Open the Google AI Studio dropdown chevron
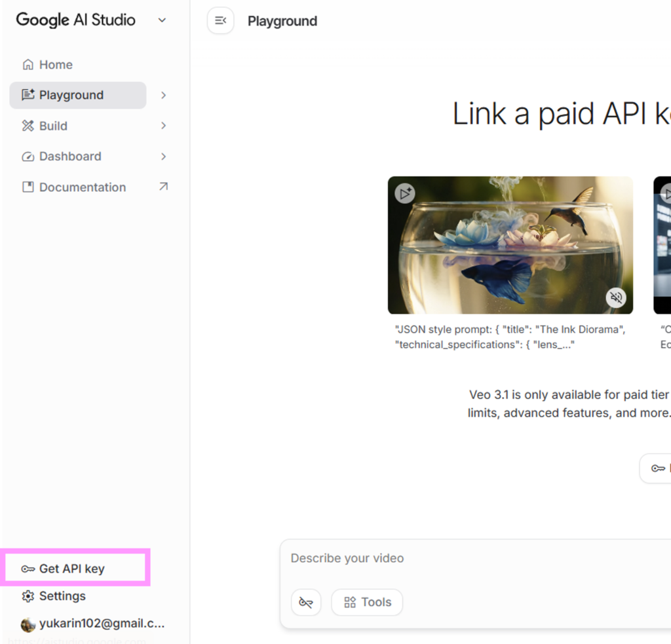The image size is (671, 644). 162,20
